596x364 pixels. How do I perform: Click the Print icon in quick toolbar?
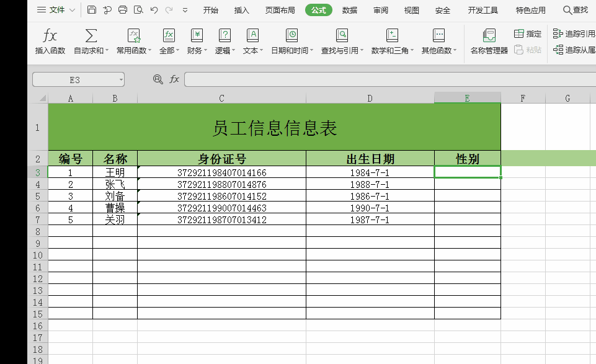click(123, 10)
